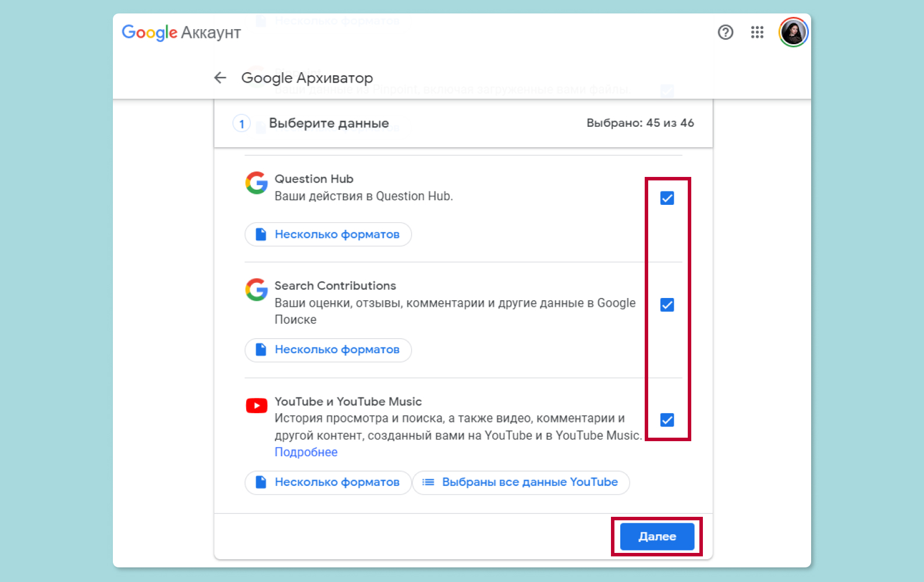Click the Выберите данные step header

[329, 123]
